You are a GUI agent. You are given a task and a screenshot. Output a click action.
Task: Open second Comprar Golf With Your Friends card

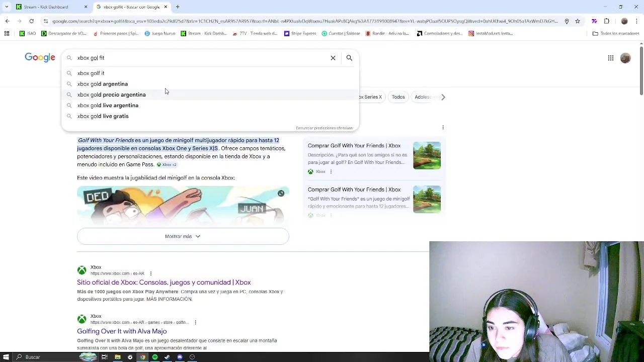354,190
